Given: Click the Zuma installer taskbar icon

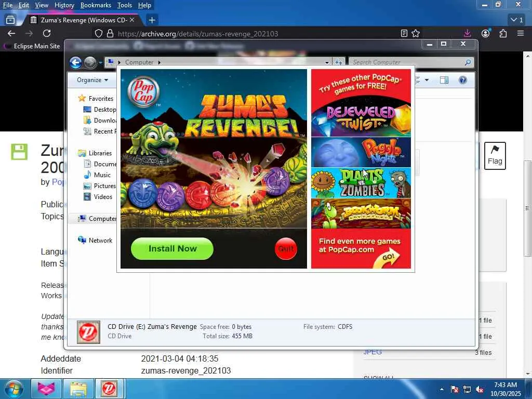Looking at the screenshot, I should tap(109, 389).
